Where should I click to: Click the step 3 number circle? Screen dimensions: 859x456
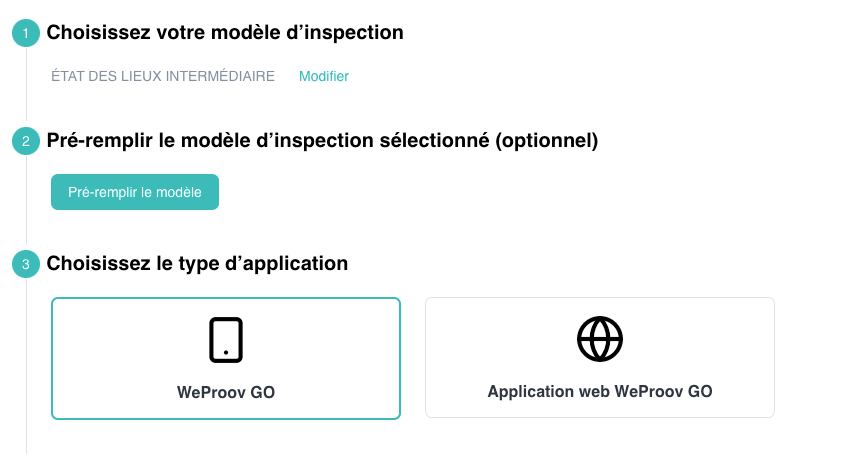click(26, 264)
